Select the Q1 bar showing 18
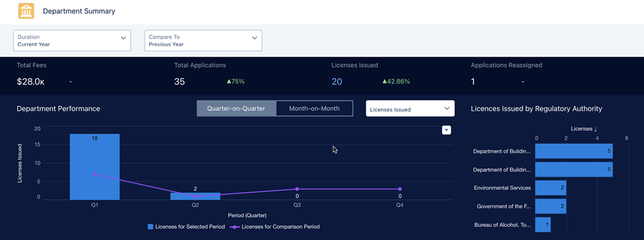 tap(95, 167)
